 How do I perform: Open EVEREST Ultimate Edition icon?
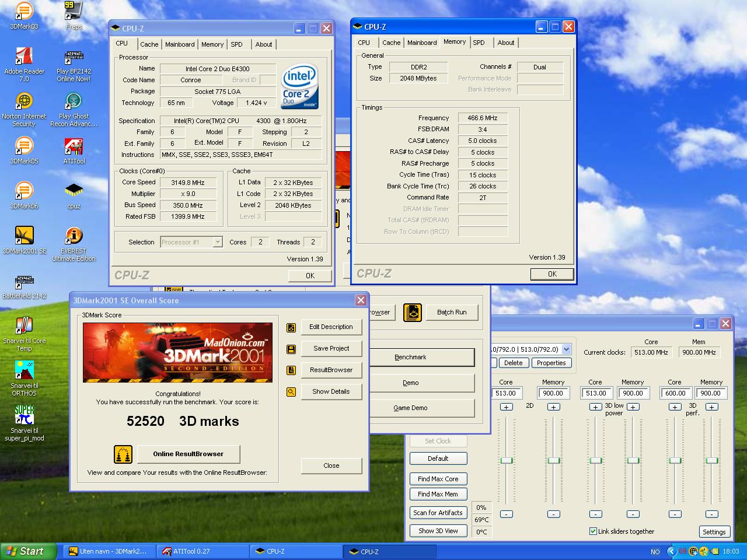coord(74,244)
